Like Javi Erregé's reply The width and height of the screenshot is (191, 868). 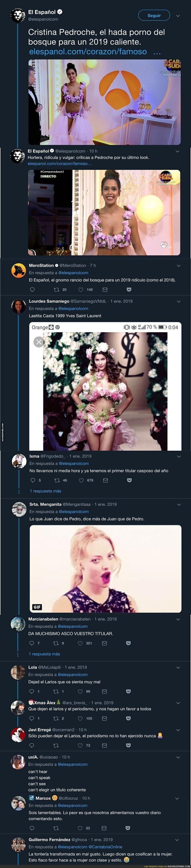pos(80,745)
